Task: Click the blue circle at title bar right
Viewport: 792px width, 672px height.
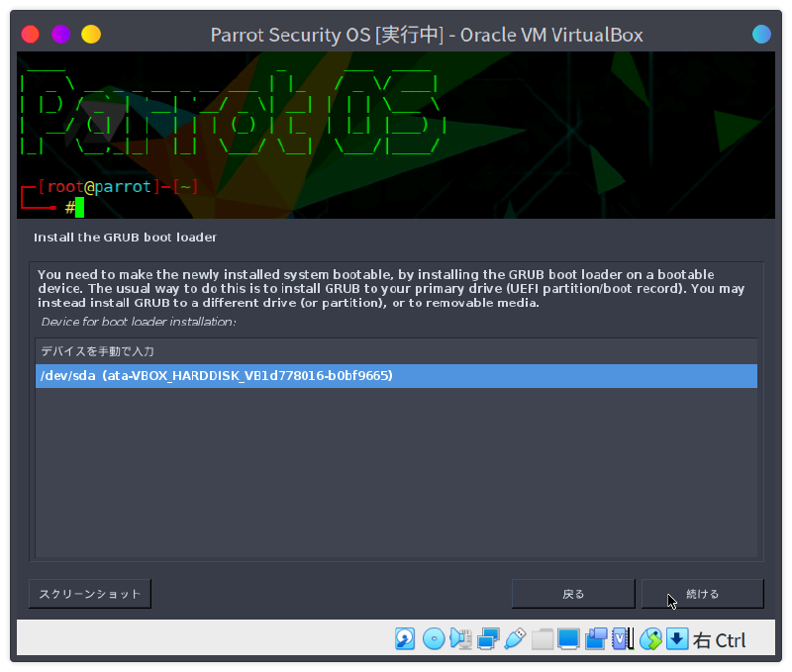Action: pos(761,35)
